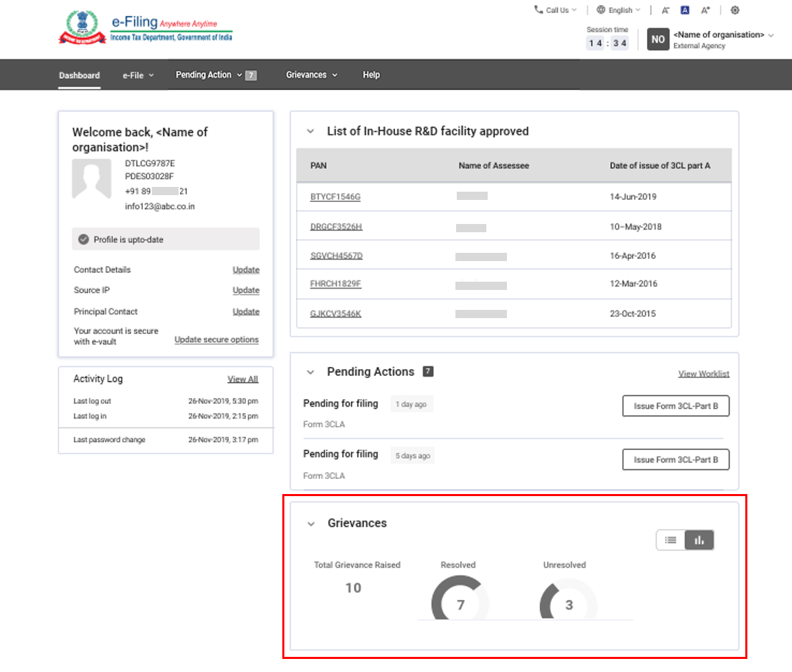Collapse the Pending Actions panel
Viewport: 792px width, 672px height.
pos(309,371)
